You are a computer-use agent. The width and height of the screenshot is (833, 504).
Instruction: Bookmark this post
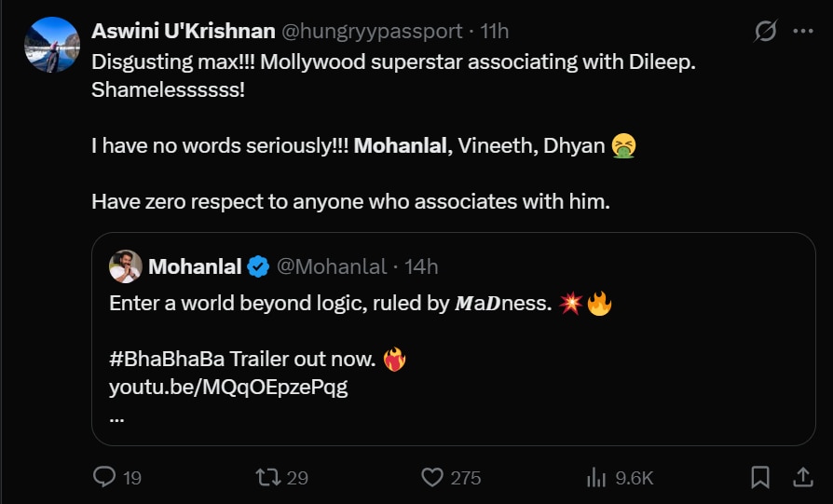pyautogui.click(x=760, y=478)
